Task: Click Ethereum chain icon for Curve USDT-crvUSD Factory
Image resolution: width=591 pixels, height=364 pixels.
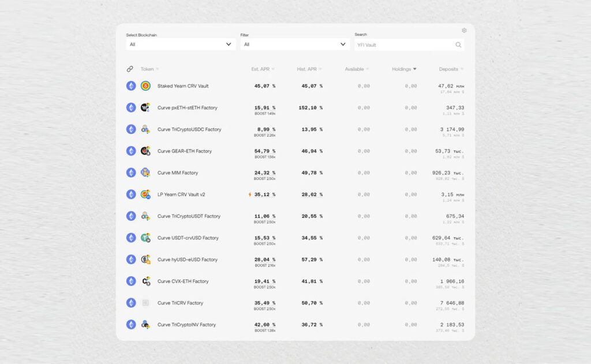Action: 131,238
